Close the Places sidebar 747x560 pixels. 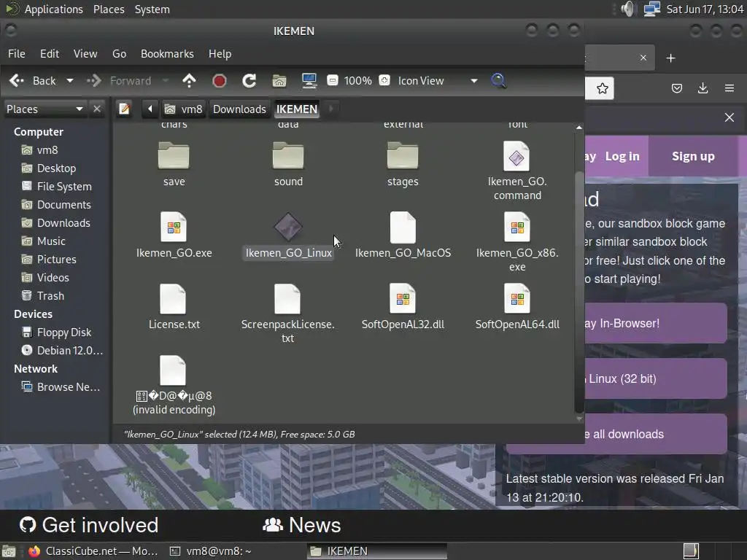pos(97,109)
